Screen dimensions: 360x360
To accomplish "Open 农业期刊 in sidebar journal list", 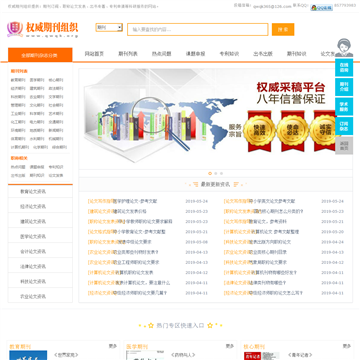I will click(37, 97).
